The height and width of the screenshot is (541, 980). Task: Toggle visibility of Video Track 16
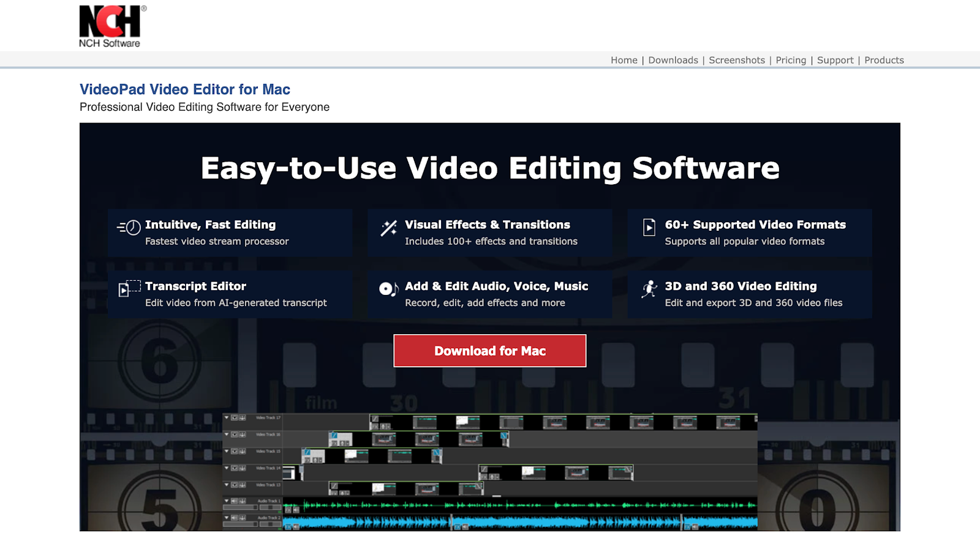tap(235, 434)
